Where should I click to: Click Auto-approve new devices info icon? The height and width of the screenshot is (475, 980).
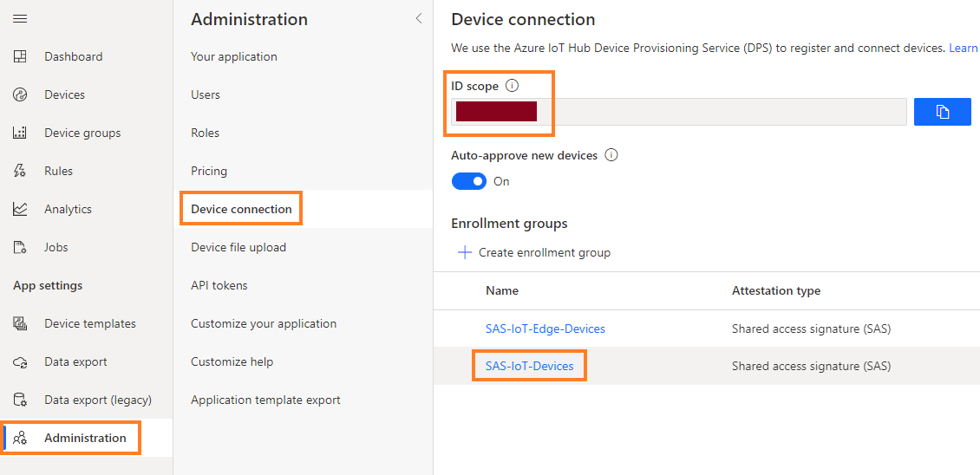[x=611, y=155]
